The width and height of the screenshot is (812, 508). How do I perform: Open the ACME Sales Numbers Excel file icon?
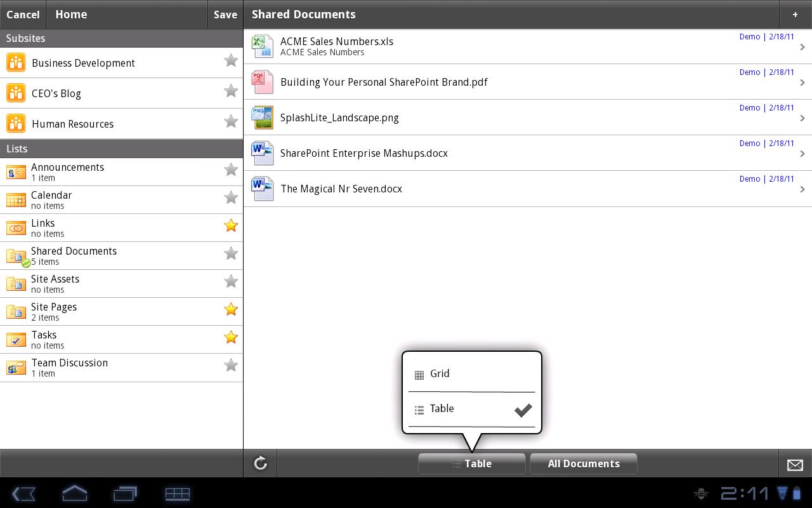coord(262,46)
